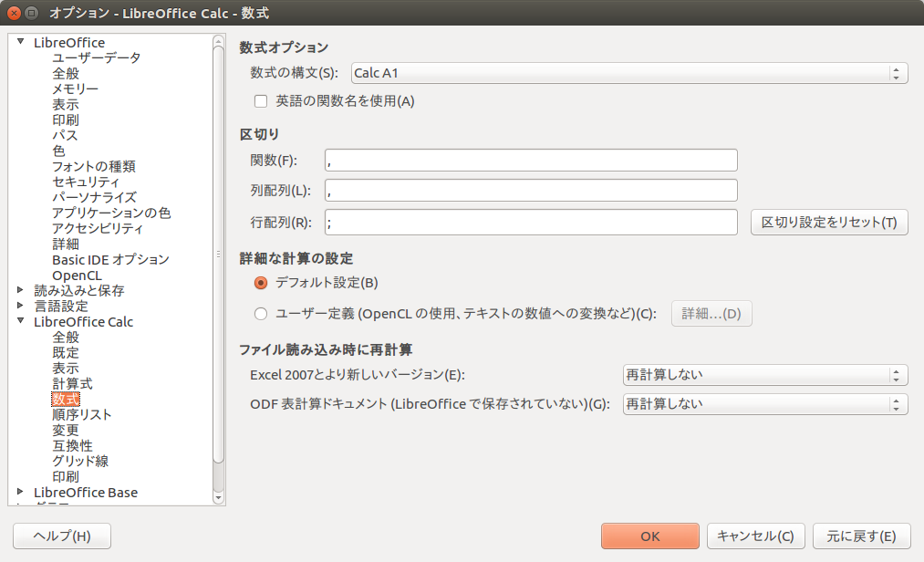This screenshot has width=924, height=562.
Task: Select 言語設定 tree label
Action: (x=61, y=306)
